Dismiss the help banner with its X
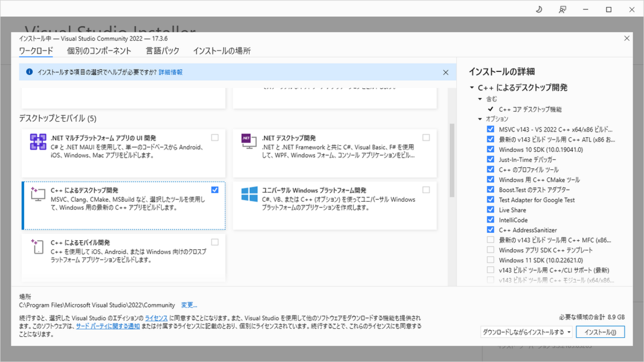This screenshot has height=362, width=644. [x=445, y=72]
